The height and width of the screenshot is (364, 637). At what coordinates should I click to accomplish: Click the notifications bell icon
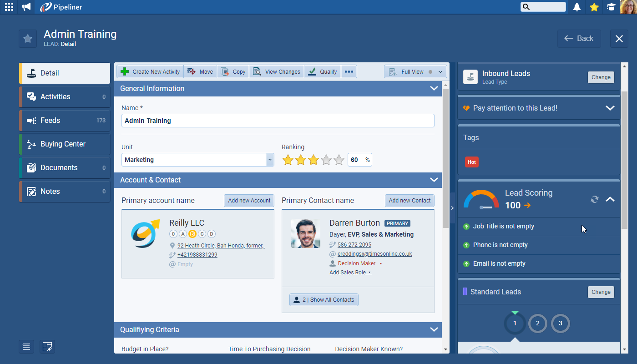pyautogui.click(x=577, y=7)
